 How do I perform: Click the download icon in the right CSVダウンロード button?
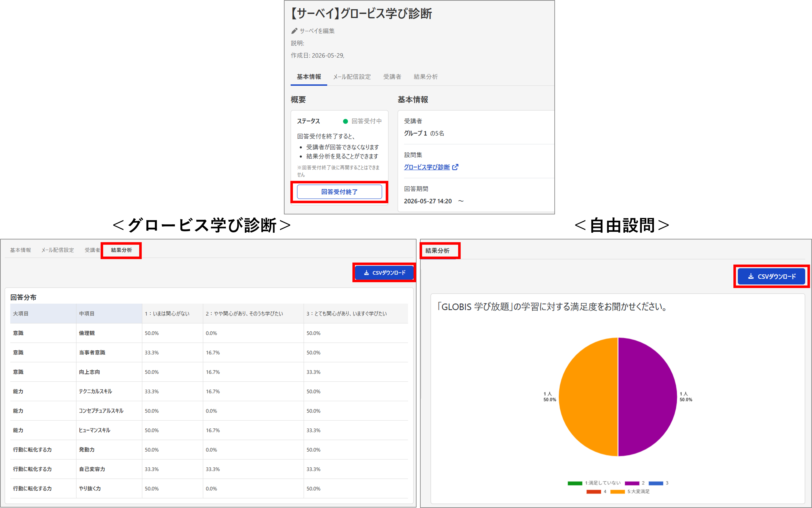pyautogui.click(x=751, y=277)
